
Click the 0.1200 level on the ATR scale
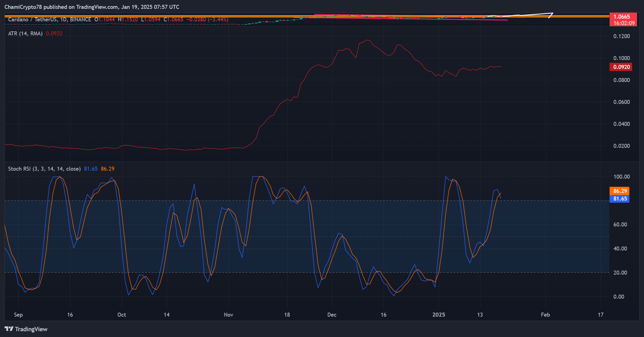[621, 36]
